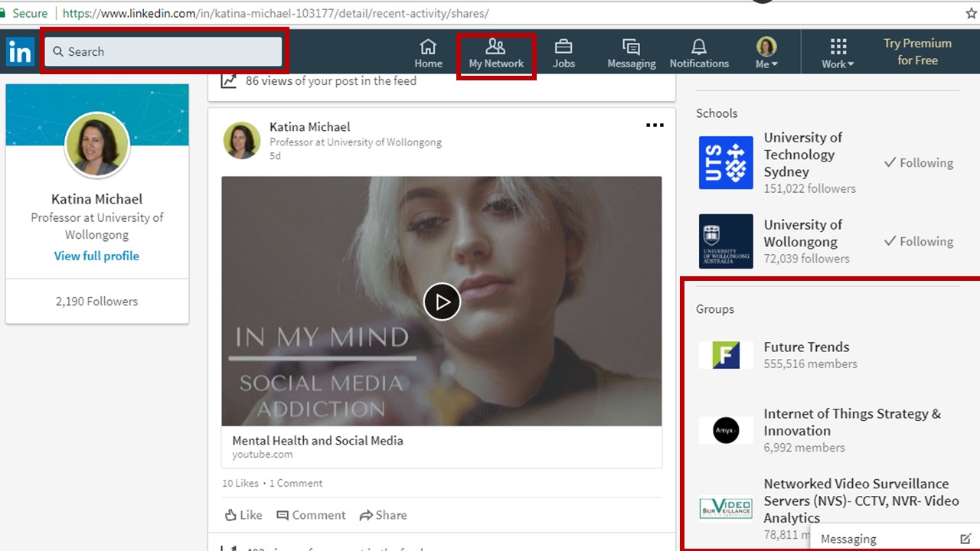Open Internet of Things Strategy & Innovation group
This screenshot has height=551, width=980.
pos(852,422)
